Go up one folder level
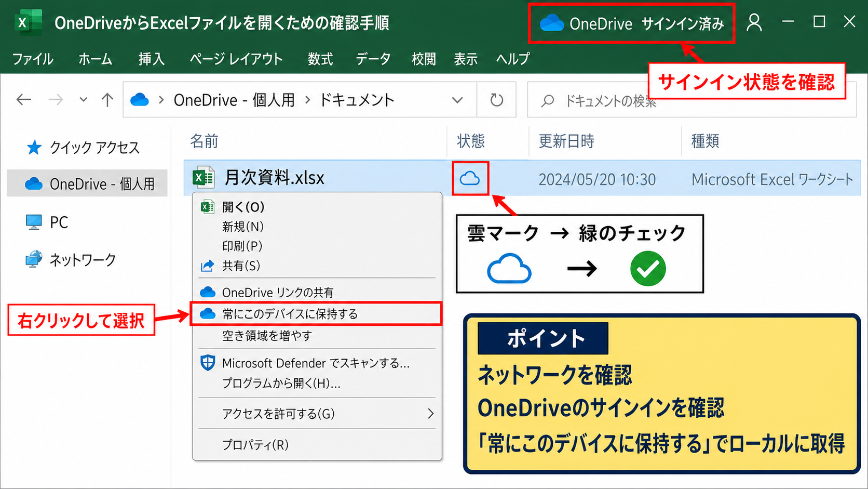The width and height of the screenshot is (868, 489). coord(107,99)
